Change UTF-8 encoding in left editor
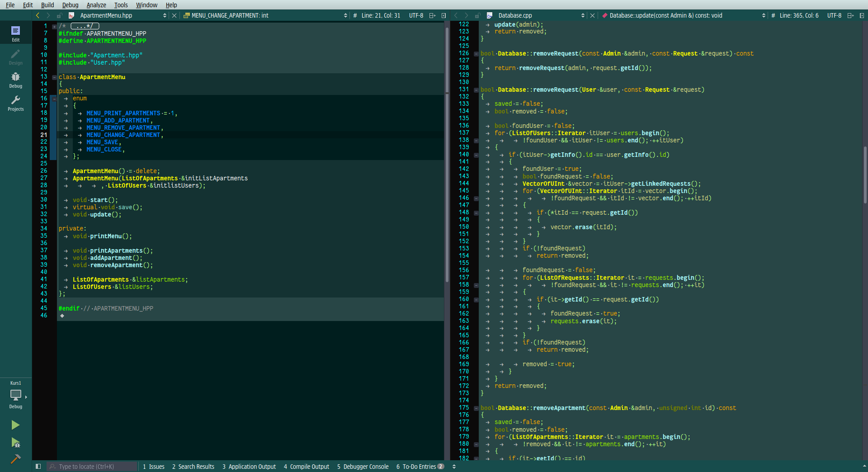The height and width of the screenshot is (472, 868). [x=416, y=15]
